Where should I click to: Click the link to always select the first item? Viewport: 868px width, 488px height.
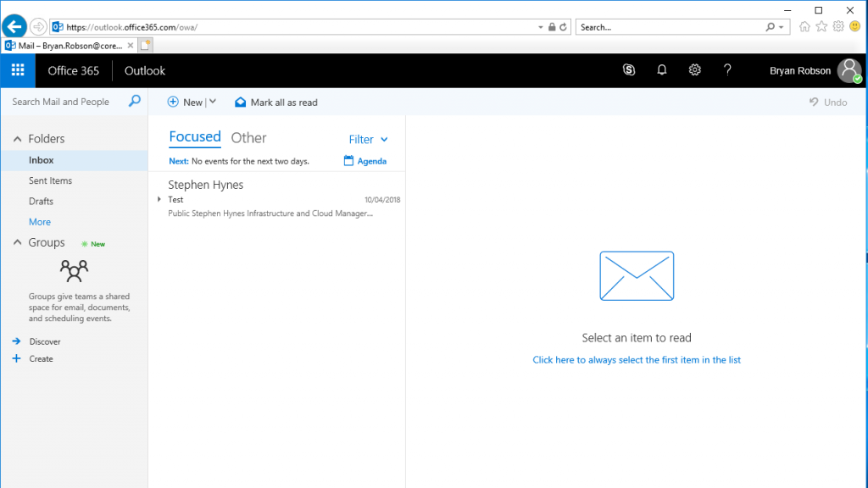coord(637,359)
